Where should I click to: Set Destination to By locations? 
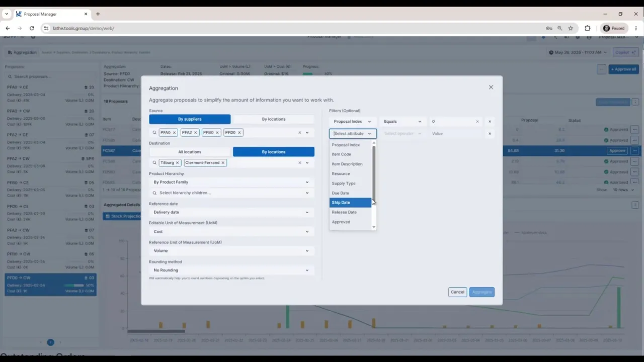(274, 152)
